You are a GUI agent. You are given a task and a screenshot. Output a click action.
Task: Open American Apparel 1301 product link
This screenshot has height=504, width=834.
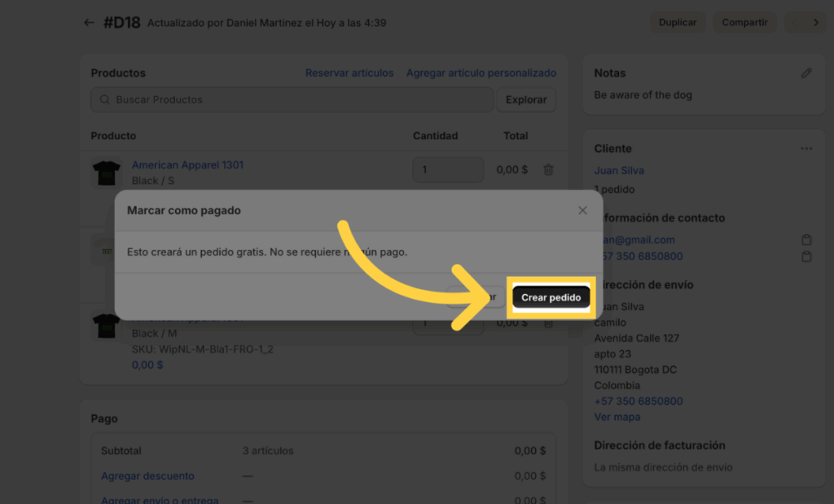pos(187,165)
